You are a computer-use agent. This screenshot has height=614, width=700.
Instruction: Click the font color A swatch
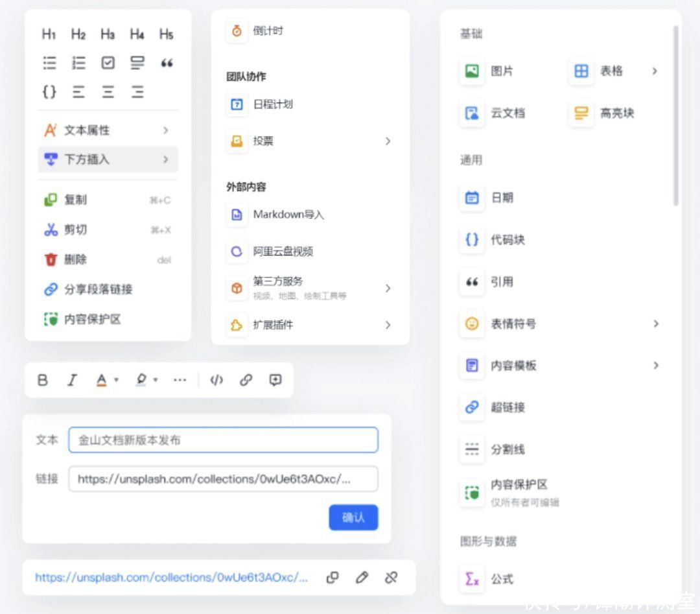102,380
